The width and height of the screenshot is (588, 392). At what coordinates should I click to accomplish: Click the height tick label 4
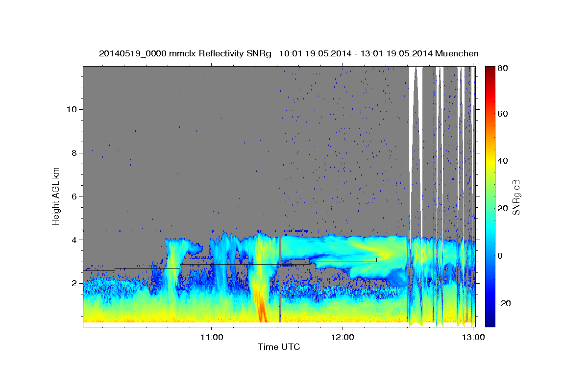click(x=73, y=240)
